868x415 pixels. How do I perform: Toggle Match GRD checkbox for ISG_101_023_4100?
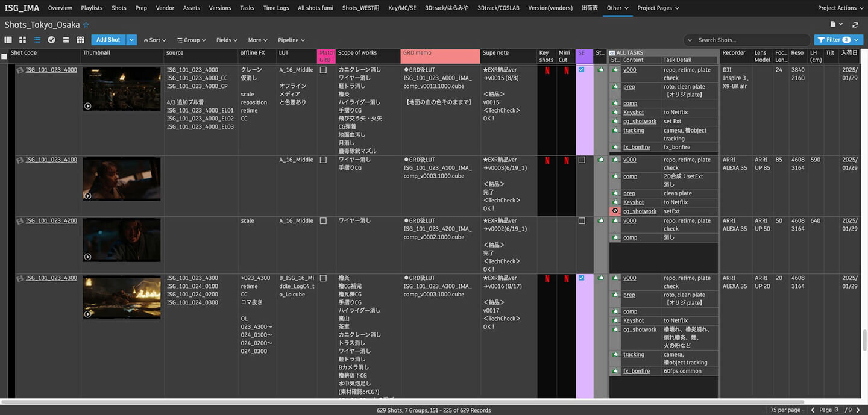(323, 160)
